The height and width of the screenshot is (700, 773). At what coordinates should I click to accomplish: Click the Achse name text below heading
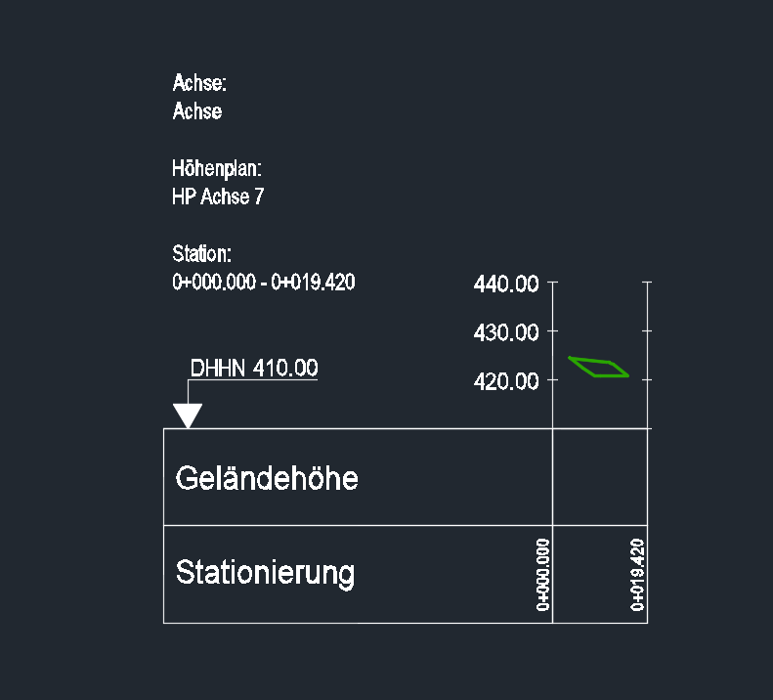point(197,111)
